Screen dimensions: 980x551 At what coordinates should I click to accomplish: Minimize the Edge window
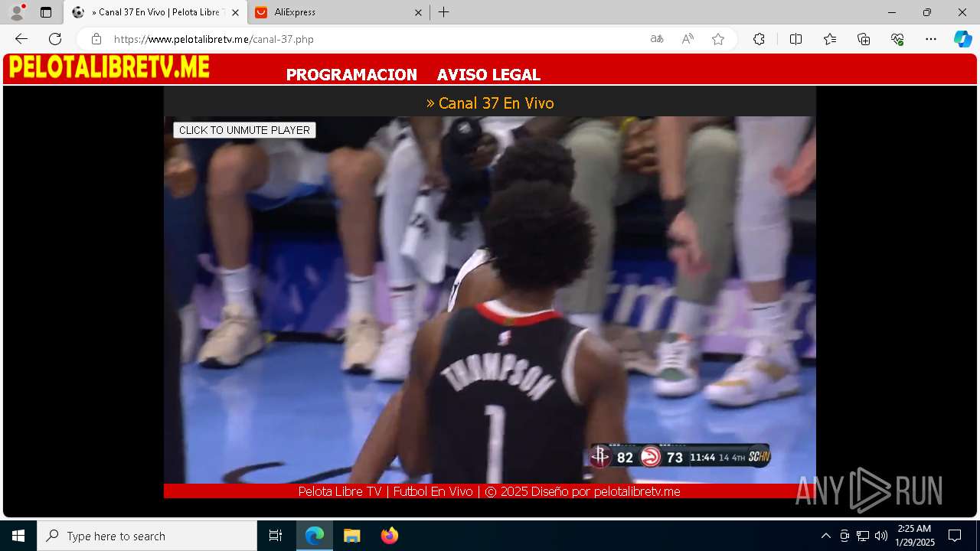coord(892,12)
